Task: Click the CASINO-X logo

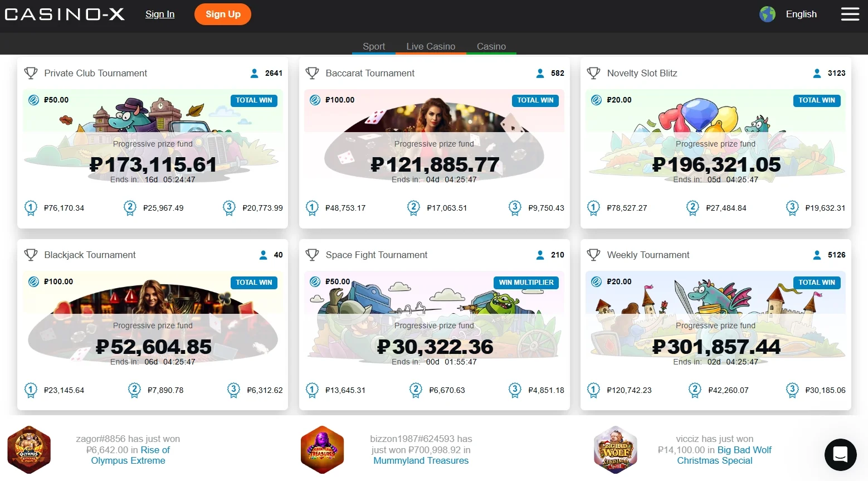Action: click(65, 14)
